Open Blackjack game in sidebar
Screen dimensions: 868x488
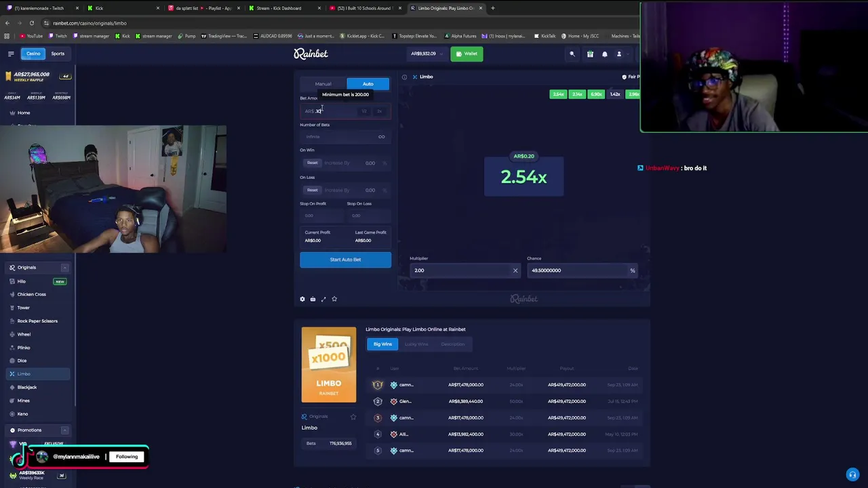(27, 387)
